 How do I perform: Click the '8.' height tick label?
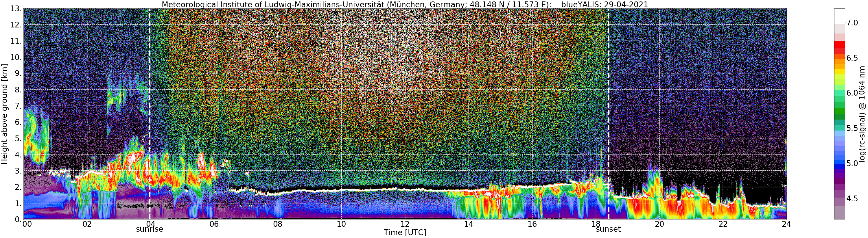click(19, 90)
